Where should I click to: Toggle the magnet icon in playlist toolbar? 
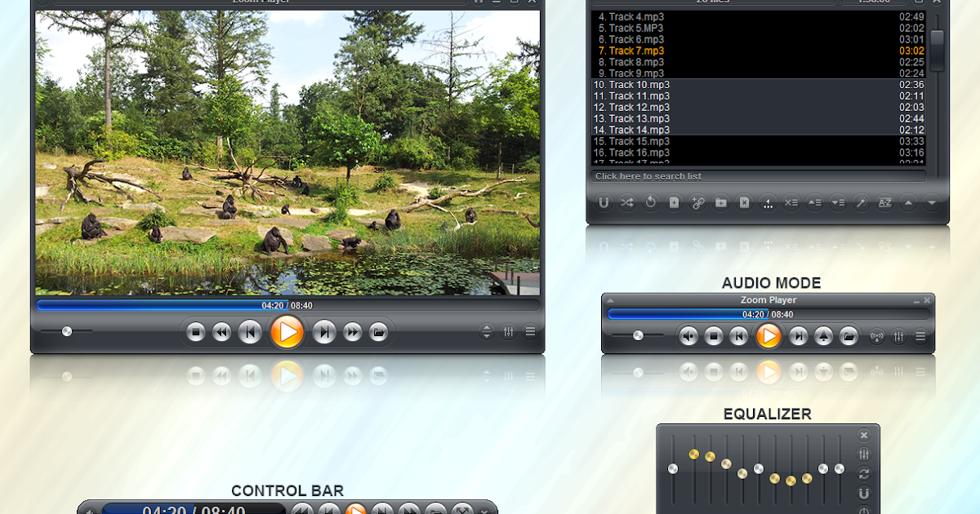(604, 203)
